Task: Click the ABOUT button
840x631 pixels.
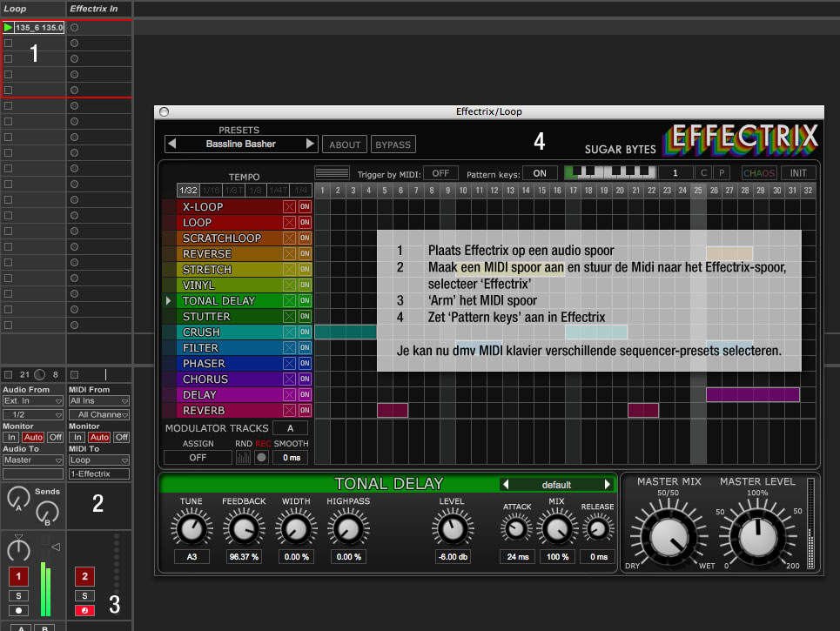Action: [345, 144]
